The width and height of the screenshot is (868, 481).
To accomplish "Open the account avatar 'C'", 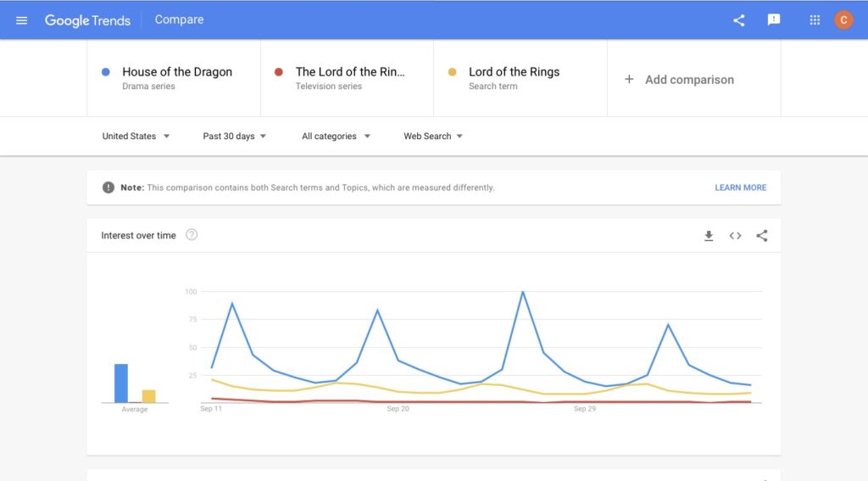I will tap(843, 20).
